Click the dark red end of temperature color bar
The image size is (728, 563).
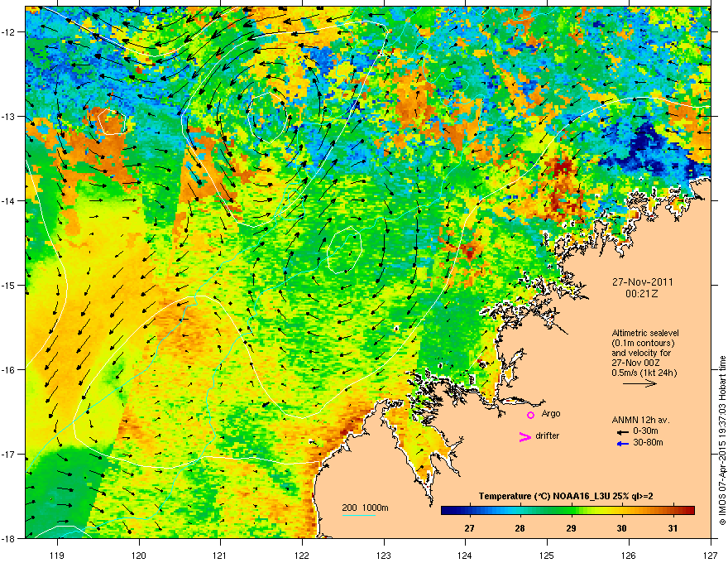(688, 511)
